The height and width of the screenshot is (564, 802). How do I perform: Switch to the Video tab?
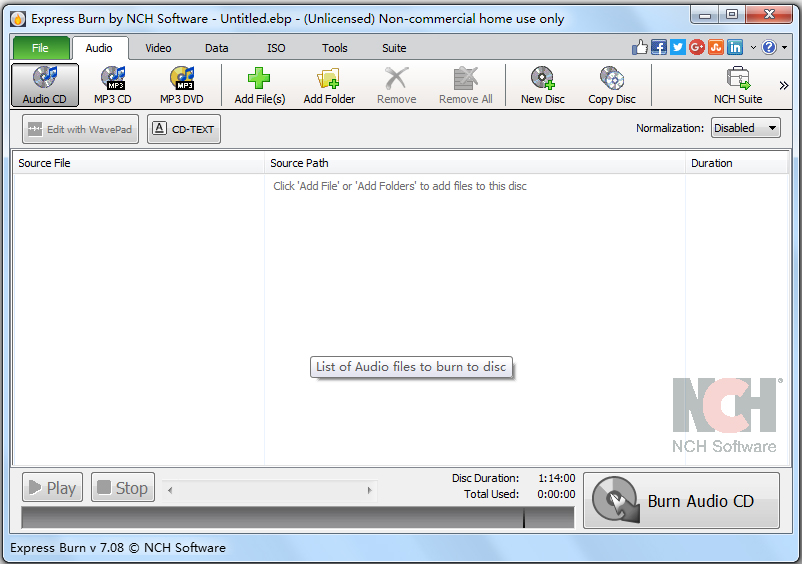click(x=158, y=48)
